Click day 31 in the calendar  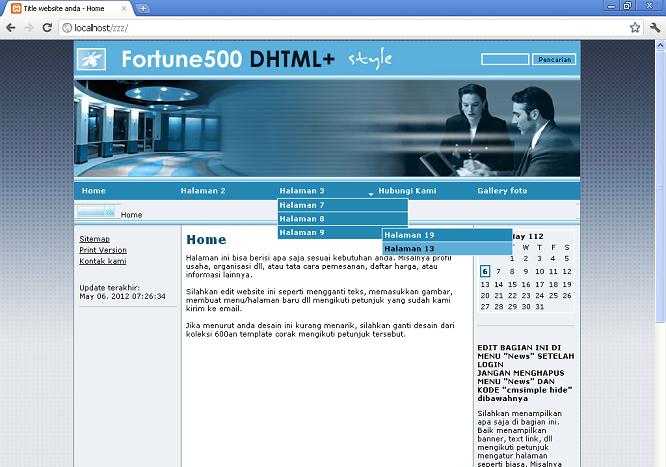(539, 306)
